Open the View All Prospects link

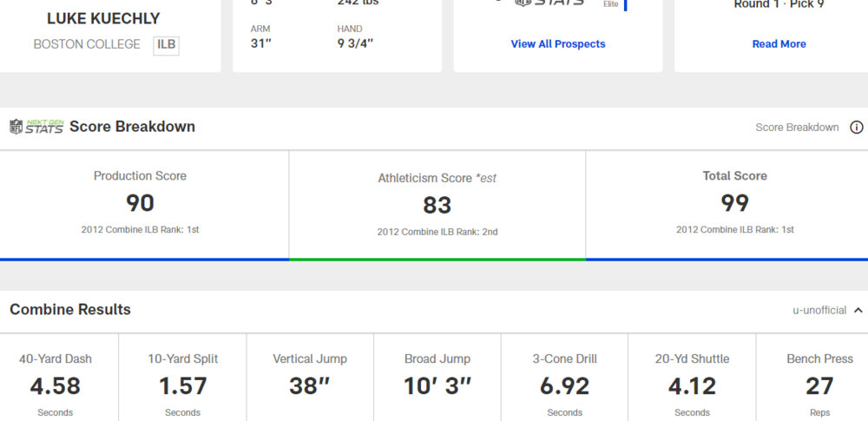(x=558, y=44)
